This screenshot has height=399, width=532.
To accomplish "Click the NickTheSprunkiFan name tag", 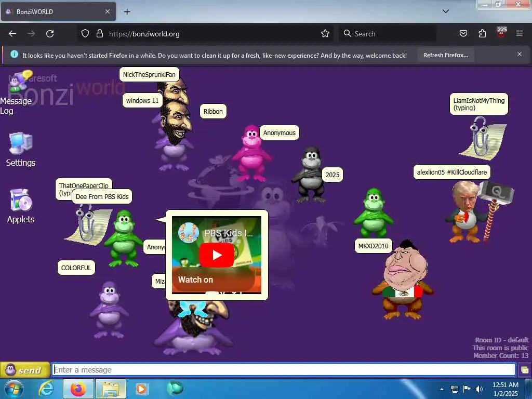I will pos(149,75).
